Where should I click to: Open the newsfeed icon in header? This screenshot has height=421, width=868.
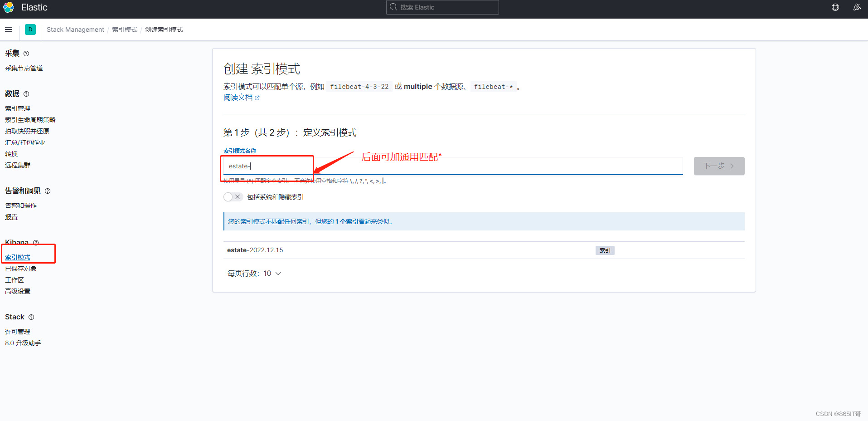pos(857,7)
